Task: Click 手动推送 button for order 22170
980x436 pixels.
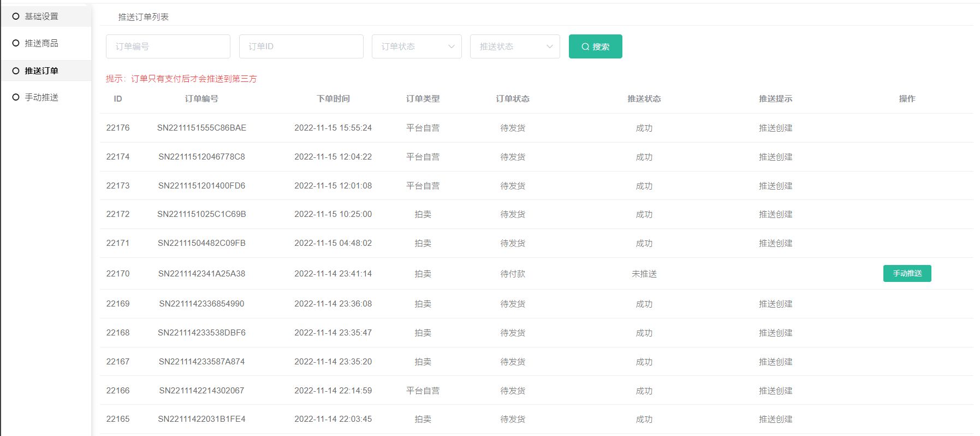Action: [907, 273]
